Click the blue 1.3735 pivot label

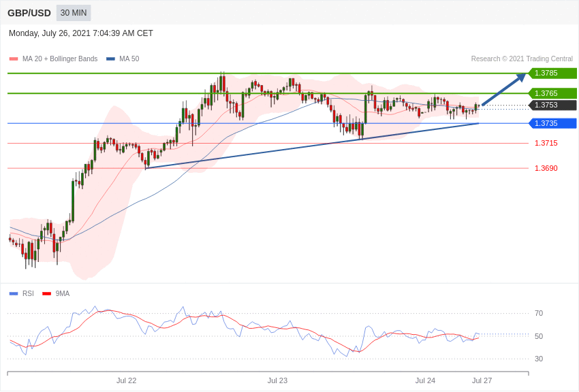tap(552, 123)
